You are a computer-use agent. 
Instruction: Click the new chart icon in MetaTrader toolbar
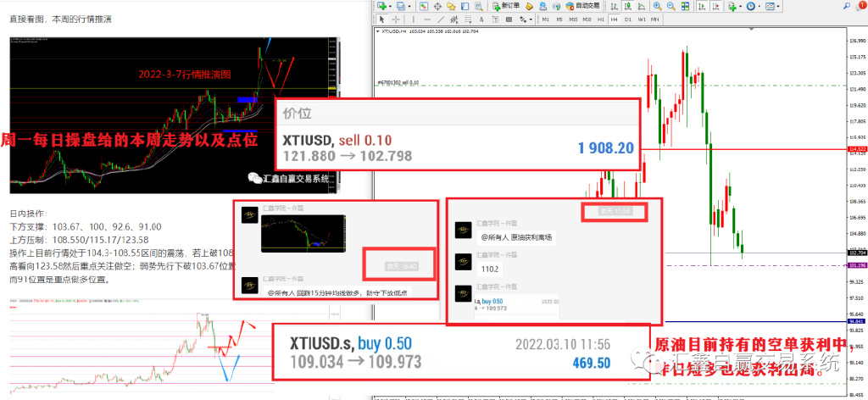[381, 6]
